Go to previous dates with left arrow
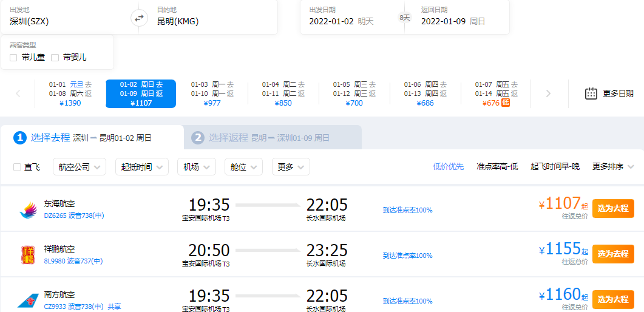 (x=18, y=93)
